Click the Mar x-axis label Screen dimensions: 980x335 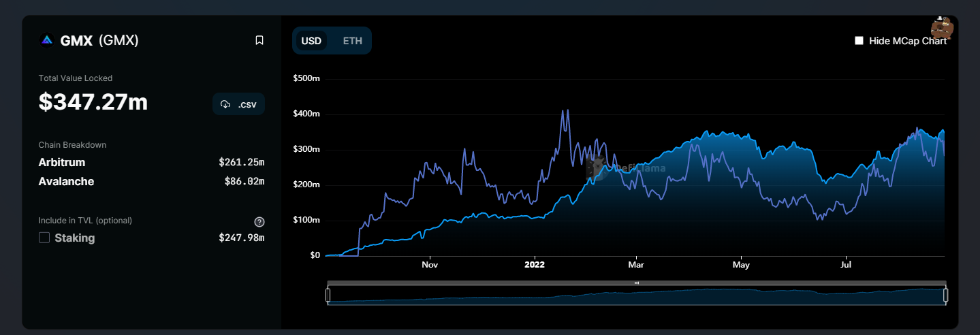click(x=636, y=264)
